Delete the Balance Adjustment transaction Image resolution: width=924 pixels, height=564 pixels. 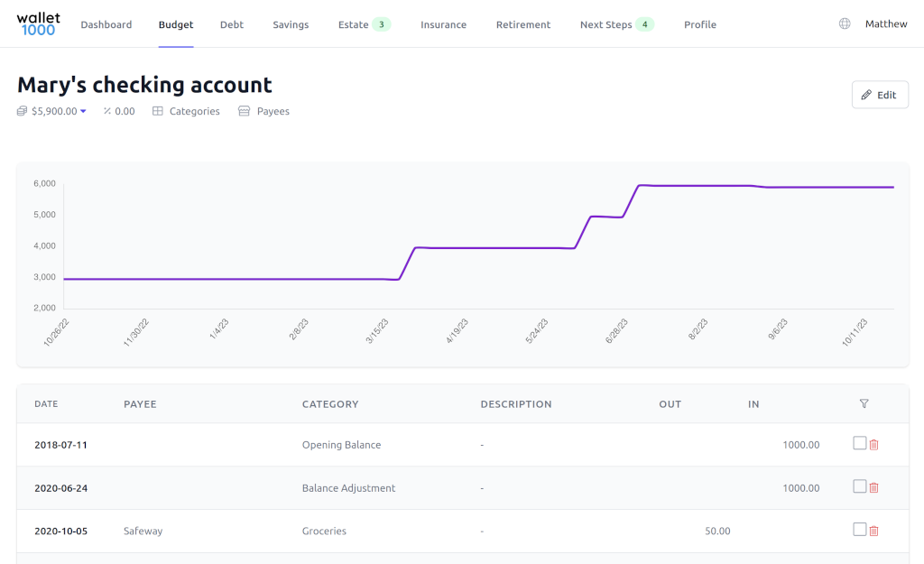pyautogui.click(x=873, y=488)
